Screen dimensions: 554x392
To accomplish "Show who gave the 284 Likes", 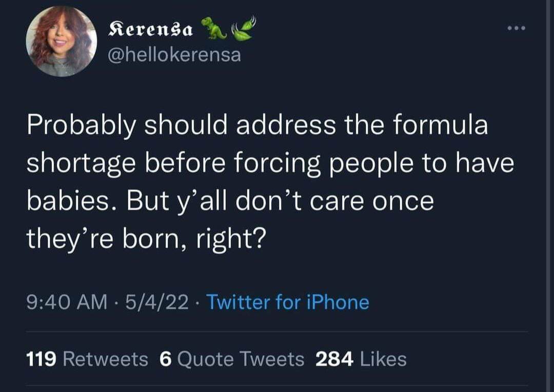I will (361, 359).
